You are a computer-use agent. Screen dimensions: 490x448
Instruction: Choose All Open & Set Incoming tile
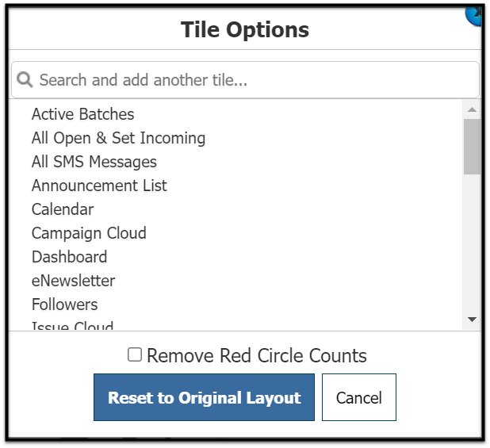(118, 138)
